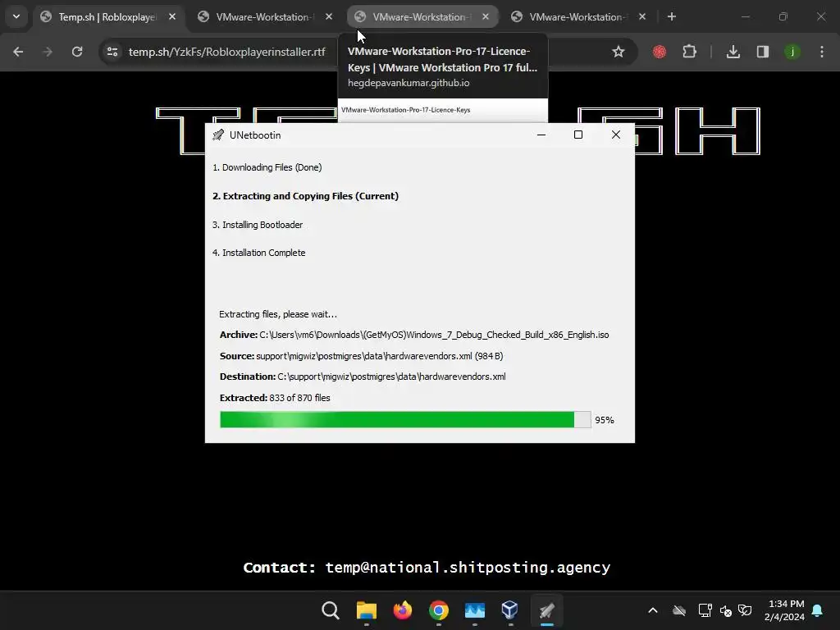Image resolution: width=840 pixels, height=630 pixels.
Task: Open the notifications bell
Action: point(818,610)
